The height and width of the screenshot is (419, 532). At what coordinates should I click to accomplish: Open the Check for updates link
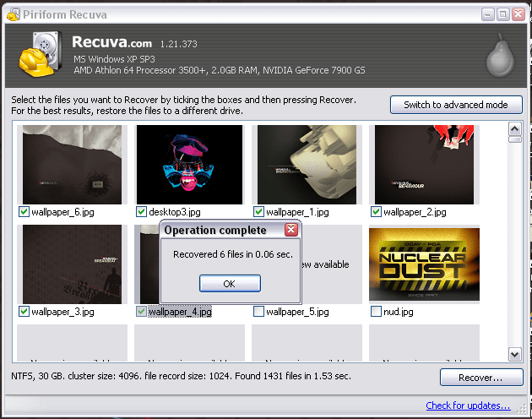[x=468, y=405]
